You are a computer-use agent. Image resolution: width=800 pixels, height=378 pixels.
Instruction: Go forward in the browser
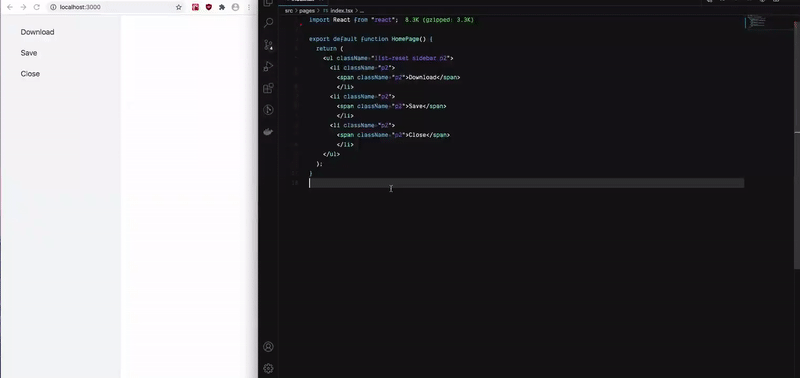(23, 7)
